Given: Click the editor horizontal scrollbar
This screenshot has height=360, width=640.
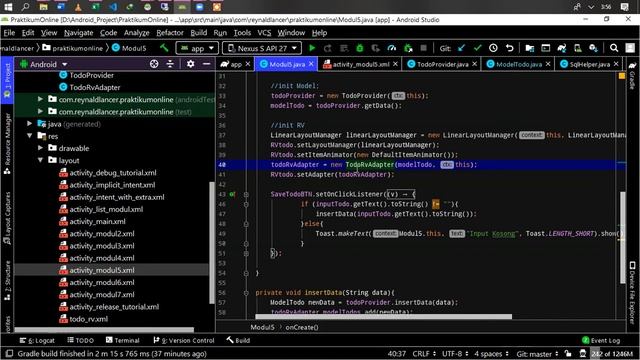Looking at the screenshot, I should pyautogui.click(x=383, y=316).
